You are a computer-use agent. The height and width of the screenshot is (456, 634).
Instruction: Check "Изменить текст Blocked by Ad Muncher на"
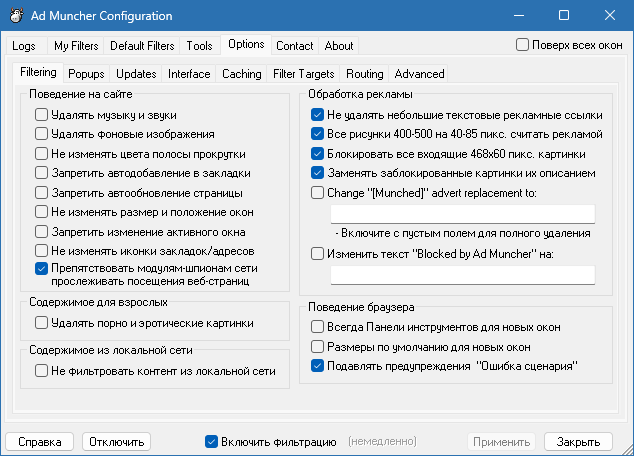point(317,253)
